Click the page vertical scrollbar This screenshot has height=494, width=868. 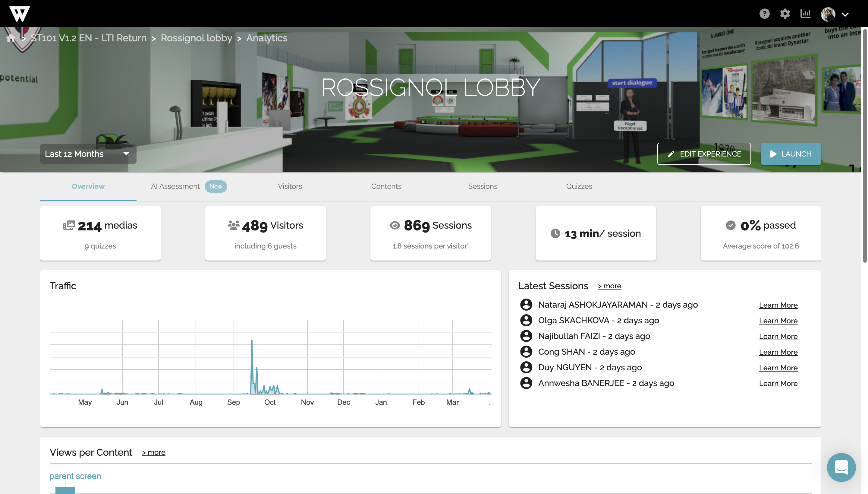[x=865, y=146]
